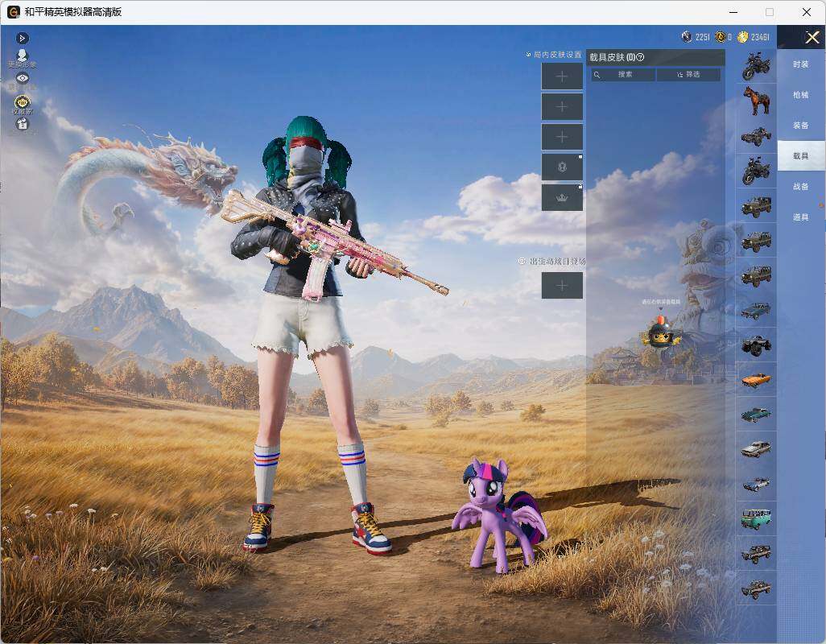The width and height of the screenshot is (826, 644).
Task: Toggle the eye visibility icon
Action: [x=22, y=78]
